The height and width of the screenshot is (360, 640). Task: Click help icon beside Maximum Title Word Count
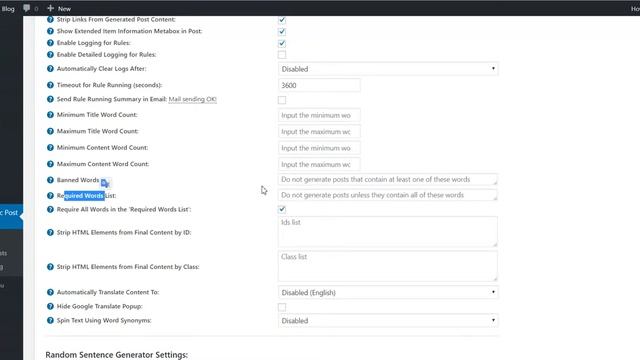point(50,131)
